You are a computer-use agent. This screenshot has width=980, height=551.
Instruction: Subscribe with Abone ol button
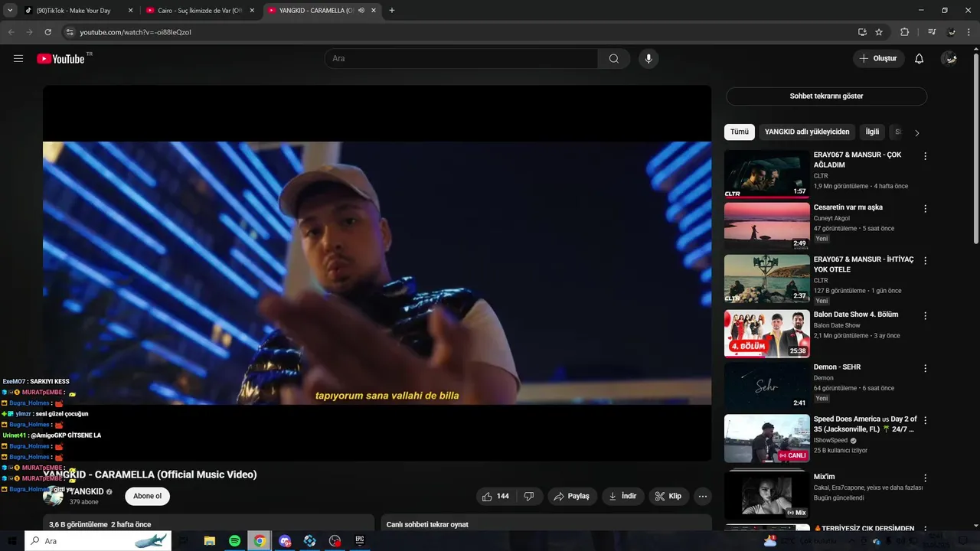(148, 496)
